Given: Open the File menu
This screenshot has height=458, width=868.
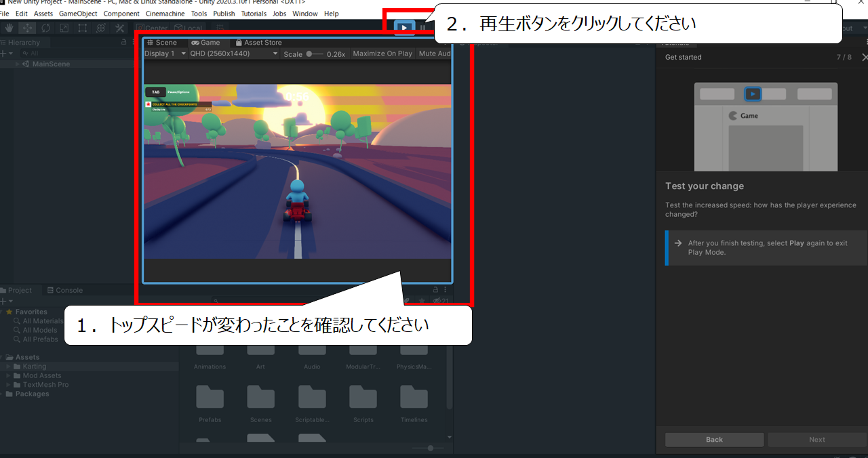Looking at the screenshot, I should pyautogui.click(x=4, y=14).
